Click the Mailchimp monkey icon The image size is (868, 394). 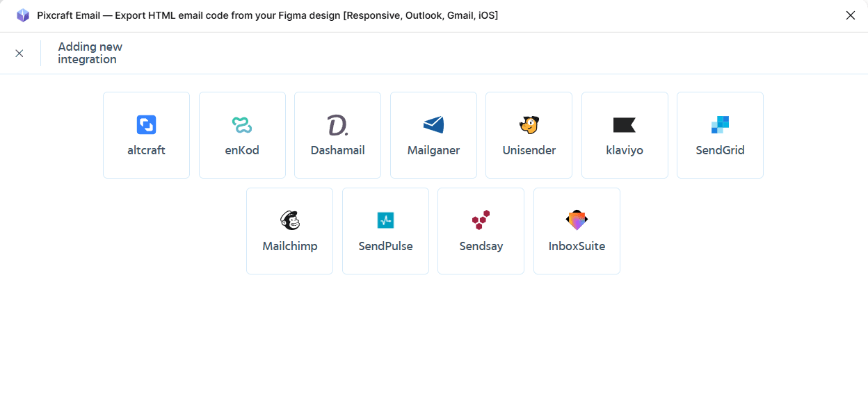tap(290, 221)
